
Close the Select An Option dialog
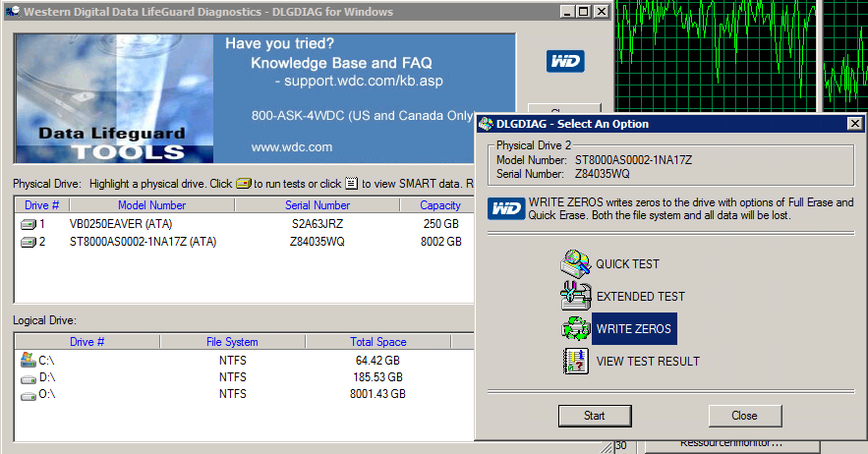click(x=854, y=124)
